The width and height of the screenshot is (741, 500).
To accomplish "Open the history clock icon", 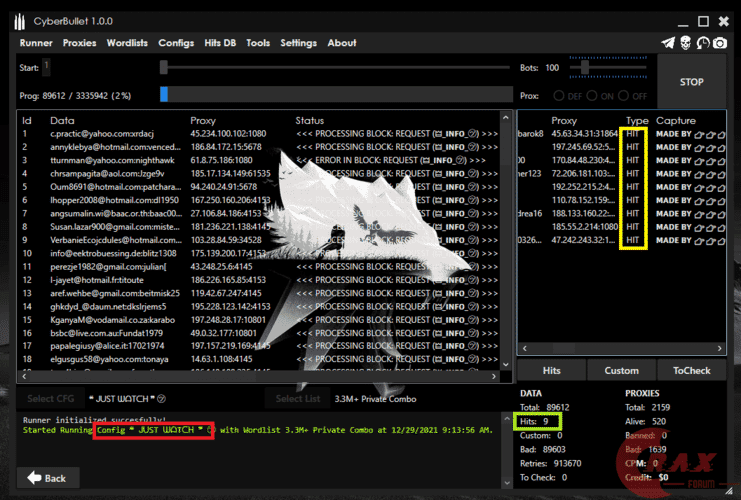I will pyautogui.click(x=703, y=43).
